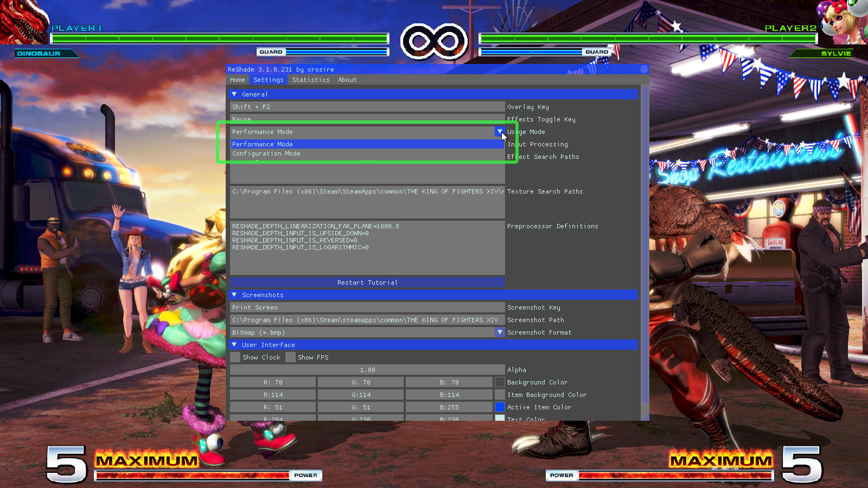Click the Active Item Color G: 51 value
The image size is (868, 488).
tap(361, 407)
